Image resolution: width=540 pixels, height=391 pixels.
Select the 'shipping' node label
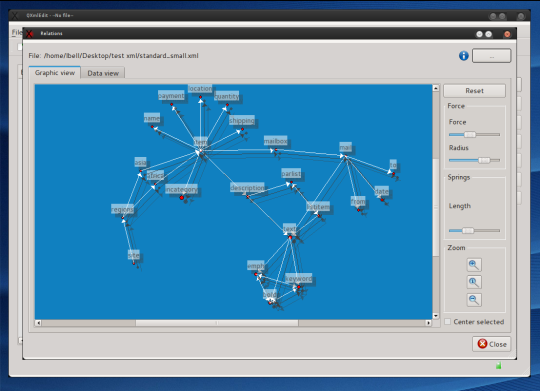[242, 120]
